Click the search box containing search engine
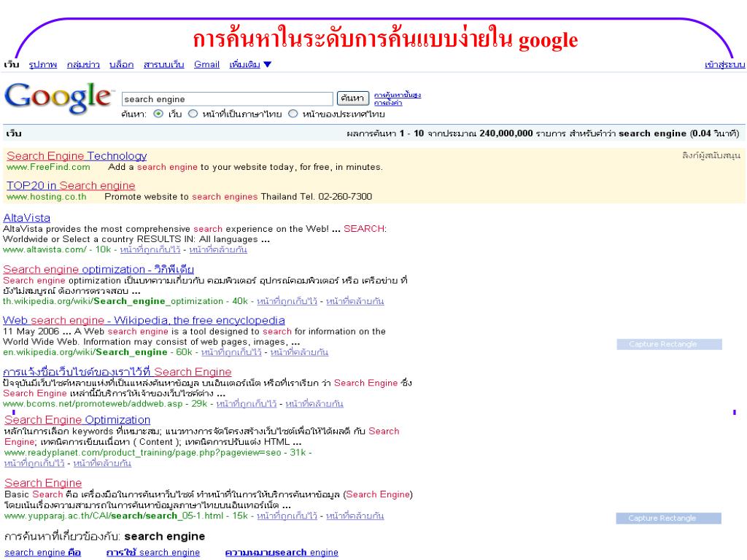 228,99
